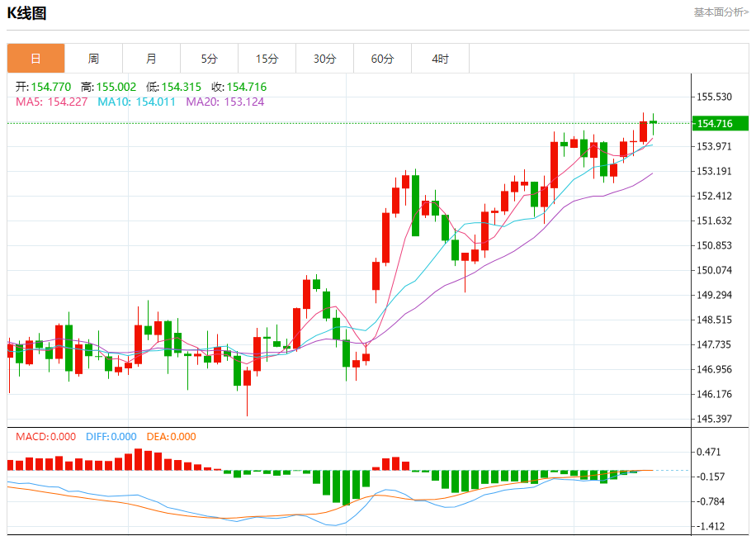Click the latest green candlestick on chart
This screenshot has width=756, height=536.
pyautogui.click(x=654, y=122)
